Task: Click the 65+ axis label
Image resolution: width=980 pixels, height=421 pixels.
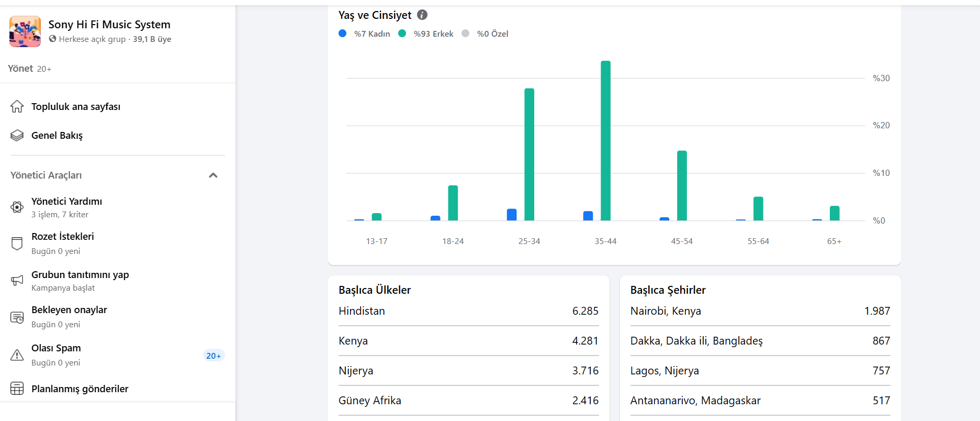Action: click(x=835, y=241)
